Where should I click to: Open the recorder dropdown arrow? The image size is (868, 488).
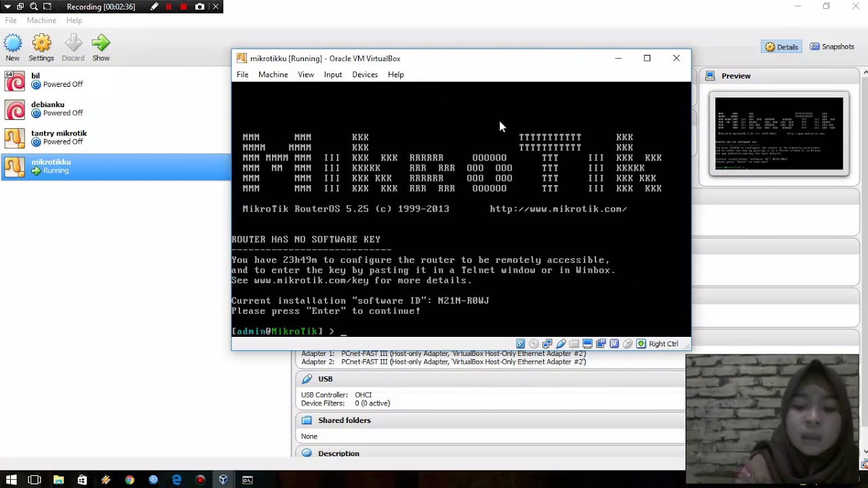pyautogui.click(x=7, y=7)
